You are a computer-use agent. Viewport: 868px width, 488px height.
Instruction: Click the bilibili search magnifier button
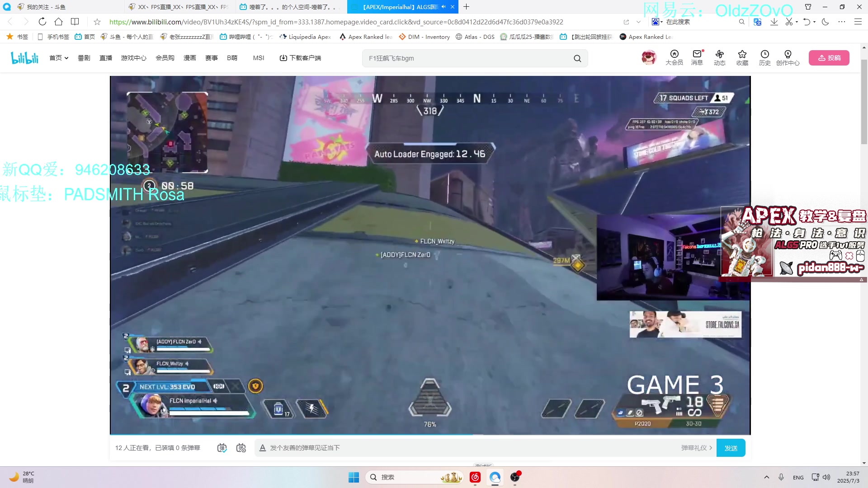click(577, 58)
